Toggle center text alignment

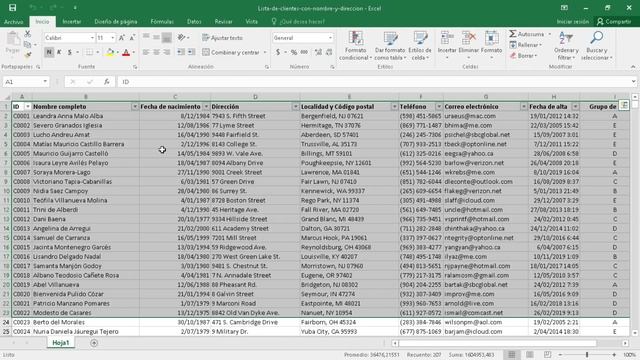point(156,52)
